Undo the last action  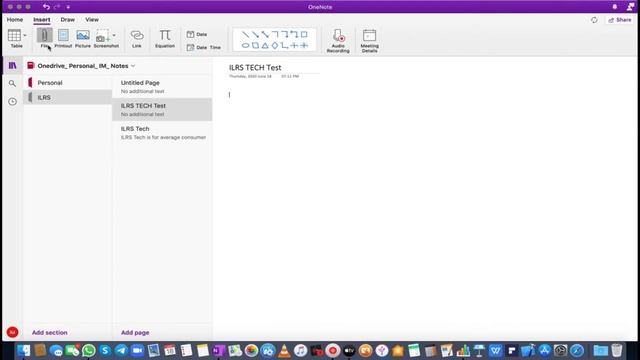[46, 7]
